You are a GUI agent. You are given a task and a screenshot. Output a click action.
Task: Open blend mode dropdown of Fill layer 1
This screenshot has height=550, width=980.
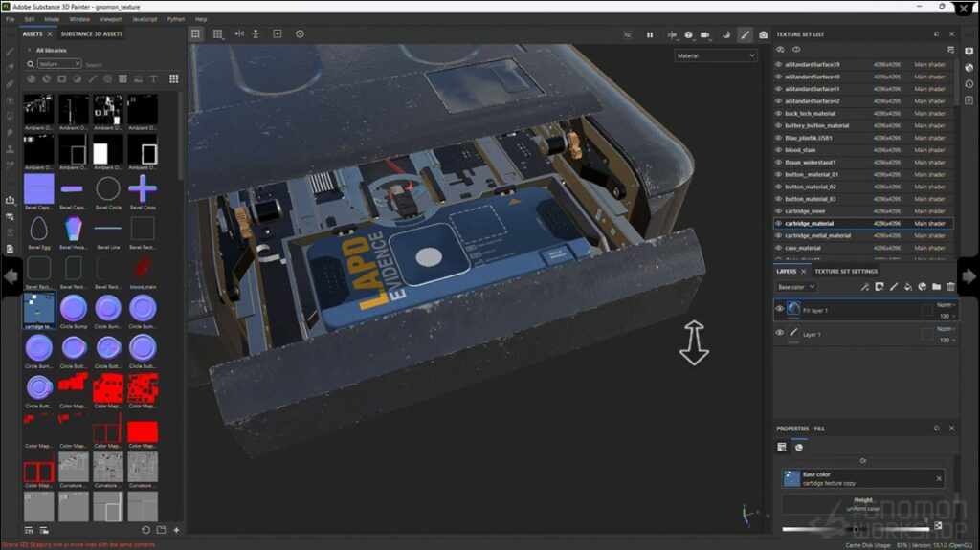[945, 305]
